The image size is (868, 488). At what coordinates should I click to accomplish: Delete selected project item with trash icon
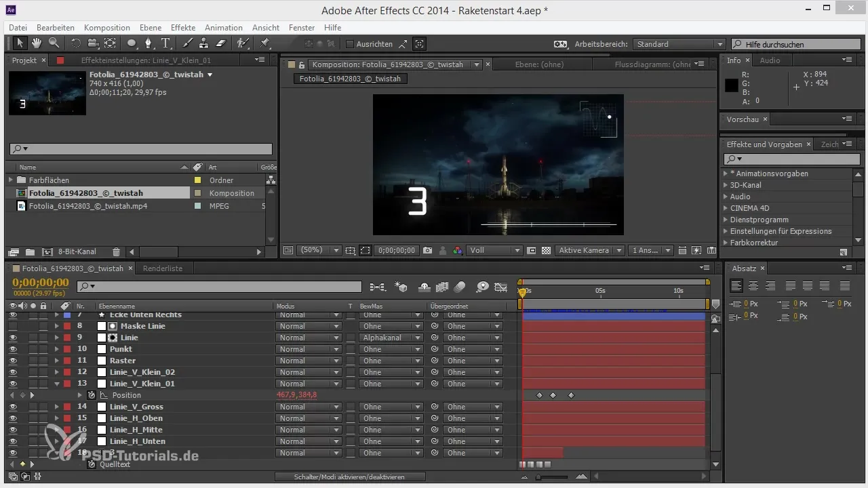point(116,251)
